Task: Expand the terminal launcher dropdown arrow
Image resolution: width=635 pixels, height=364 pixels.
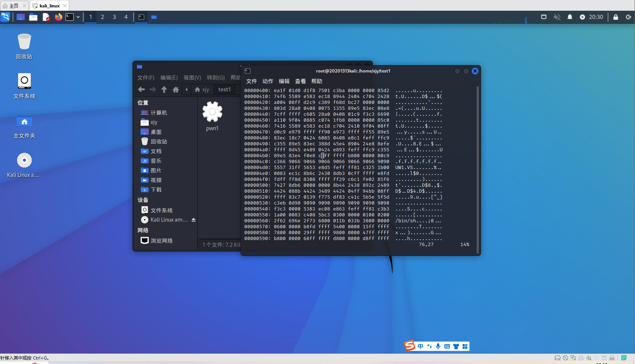Action: pos(78,17)
